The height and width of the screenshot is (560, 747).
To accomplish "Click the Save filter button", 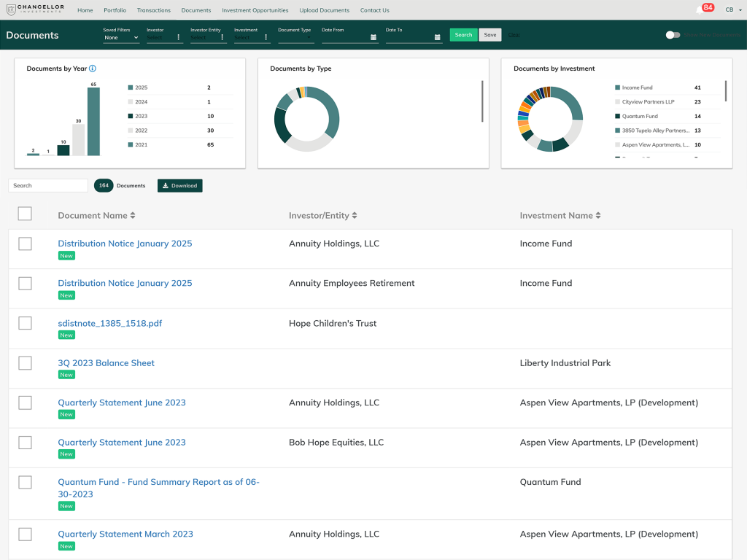I will 489,35.
